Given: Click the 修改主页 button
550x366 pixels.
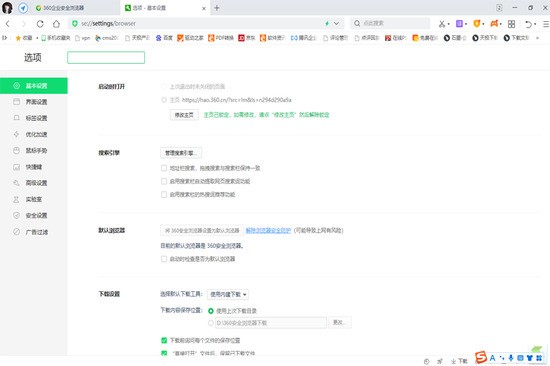Looking at the screenshot, I should point(184,115).
